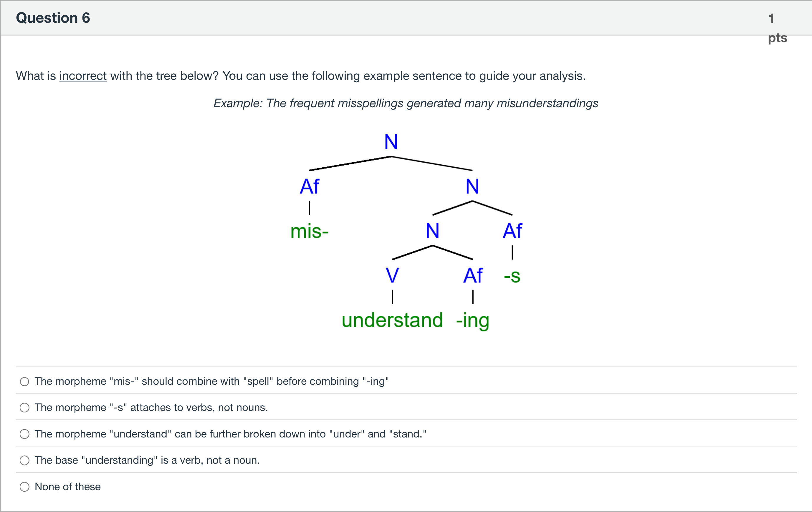
Task: Click the "None of these" answer label
Action: [x=68, y=487]
